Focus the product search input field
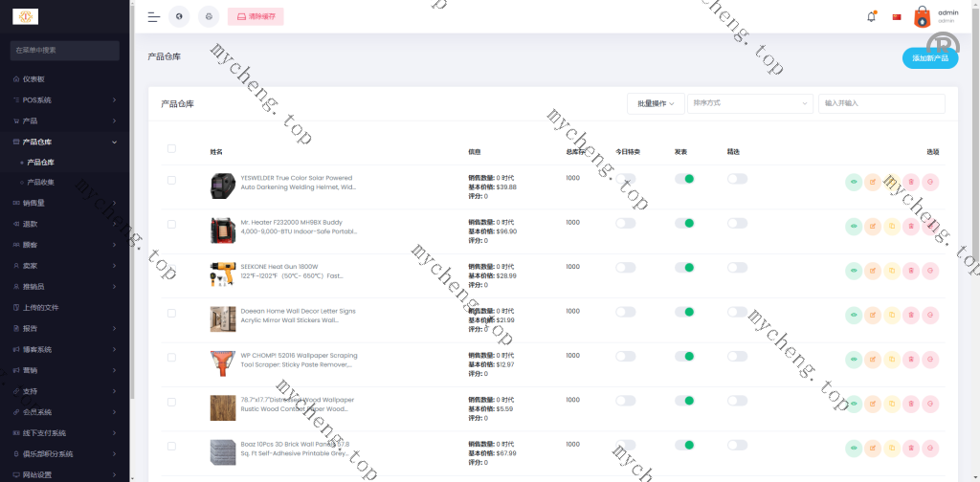980x482 pixels. (880, 103)
